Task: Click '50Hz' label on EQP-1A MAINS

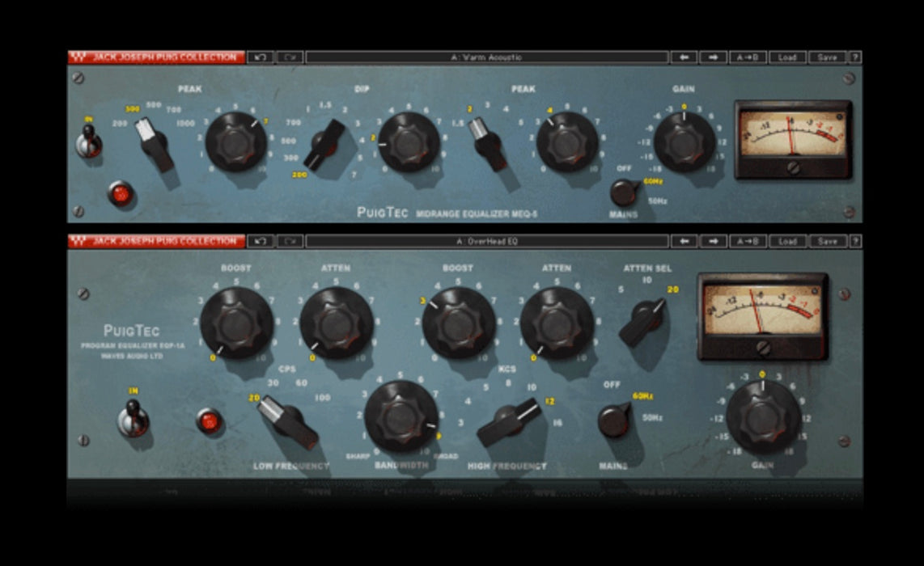Action: (652, 417)
